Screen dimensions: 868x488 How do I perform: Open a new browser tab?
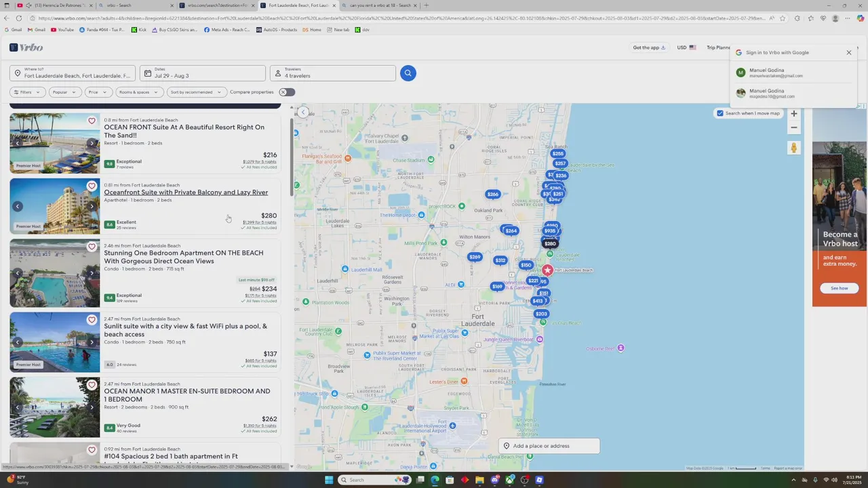click(426, 5)
